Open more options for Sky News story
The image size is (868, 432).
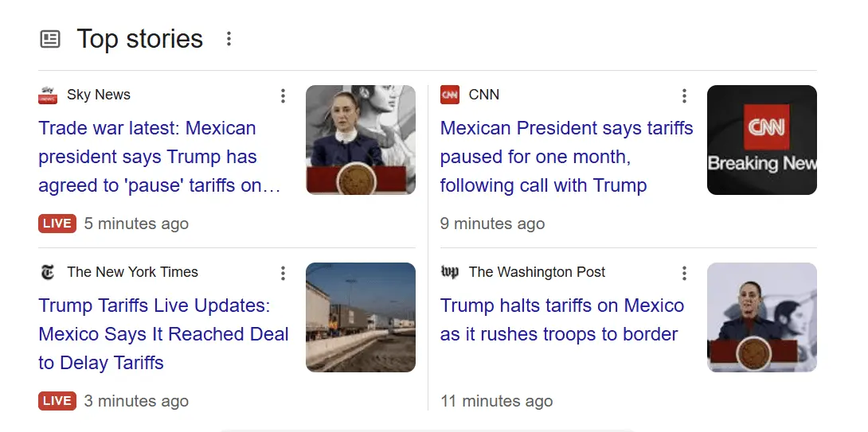tap(283, 96)
